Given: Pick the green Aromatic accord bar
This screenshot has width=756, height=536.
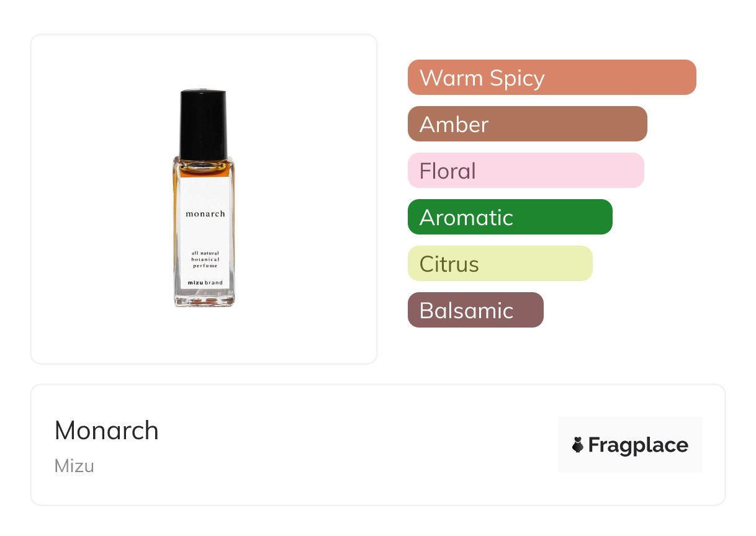Looking at the screenshot, I should coord(510,217).
